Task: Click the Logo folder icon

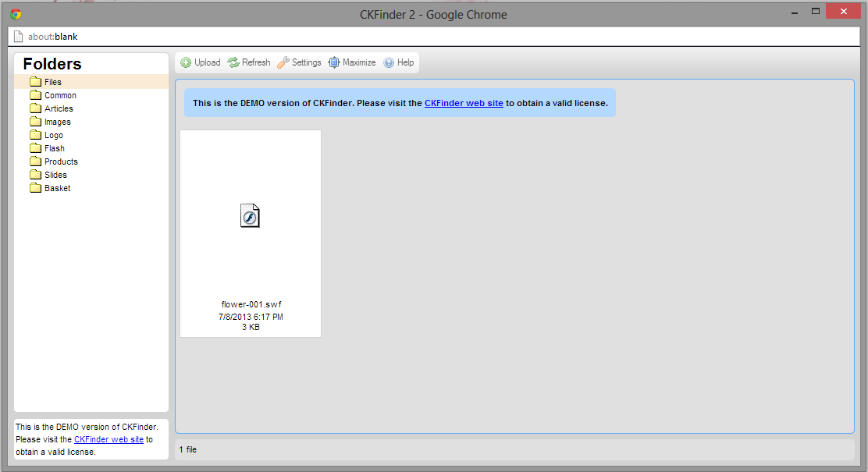Action: coord(35,135)
